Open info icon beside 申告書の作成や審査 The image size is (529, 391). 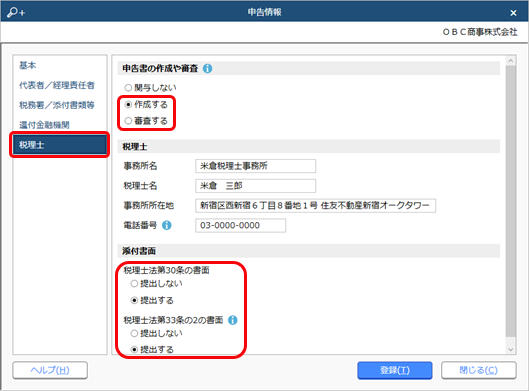tap(207, 68)
